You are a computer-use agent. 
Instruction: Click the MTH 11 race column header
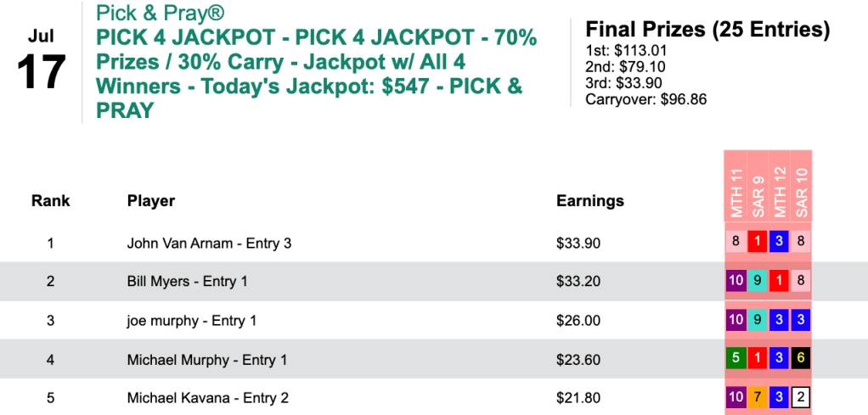(x=736, y=190)
